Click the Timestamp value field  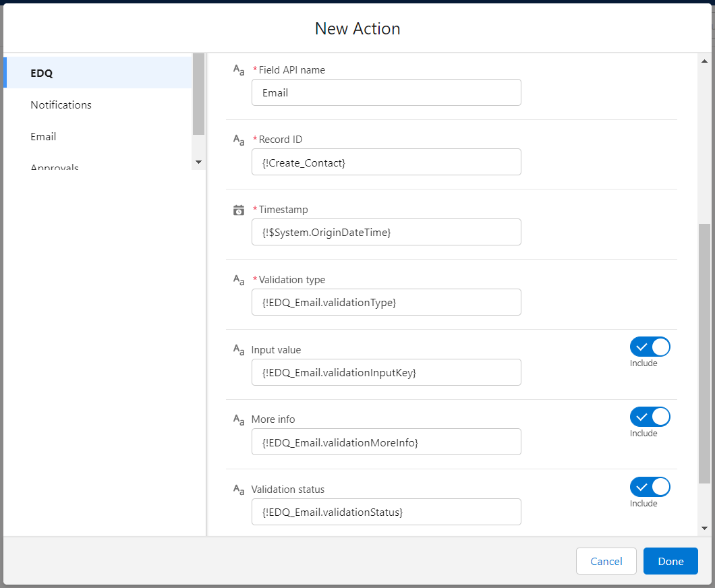click(x=386, y=232)
